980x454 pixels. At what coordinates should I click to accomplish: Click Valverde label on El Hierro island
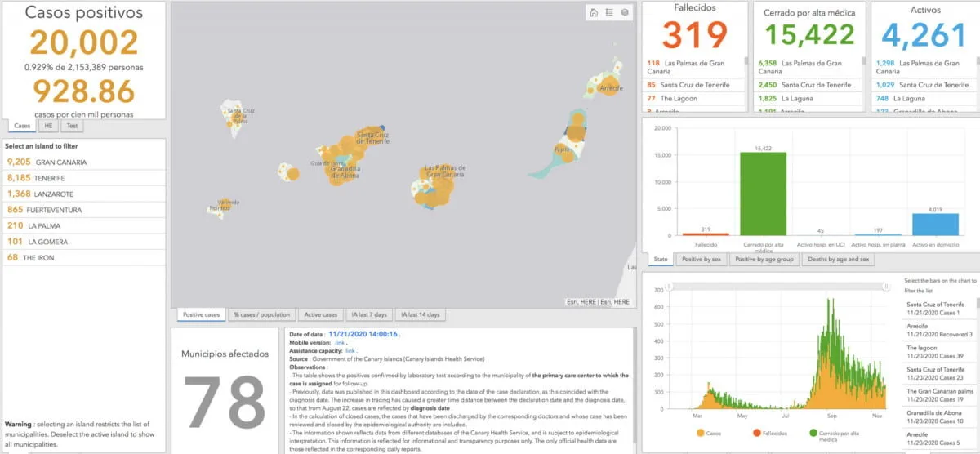point(229,202)
